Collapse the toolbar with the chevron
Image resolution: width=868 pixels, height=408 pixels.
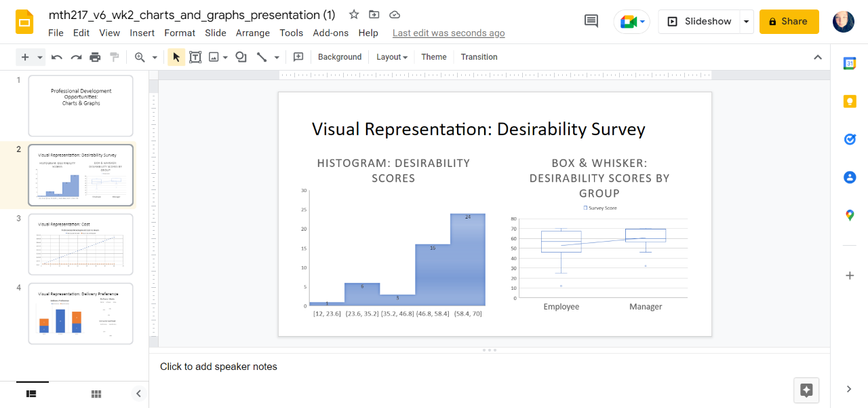pos(818,57)
